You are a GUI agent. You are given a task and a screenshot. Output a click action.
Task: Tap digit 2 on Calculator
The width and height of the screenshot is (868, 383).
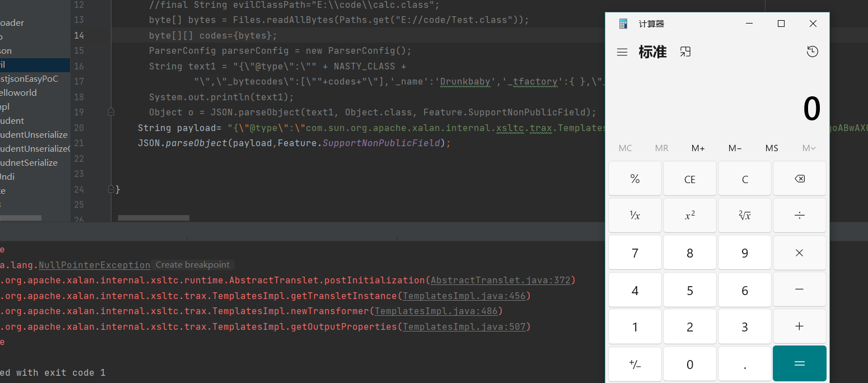coord(690,327)
